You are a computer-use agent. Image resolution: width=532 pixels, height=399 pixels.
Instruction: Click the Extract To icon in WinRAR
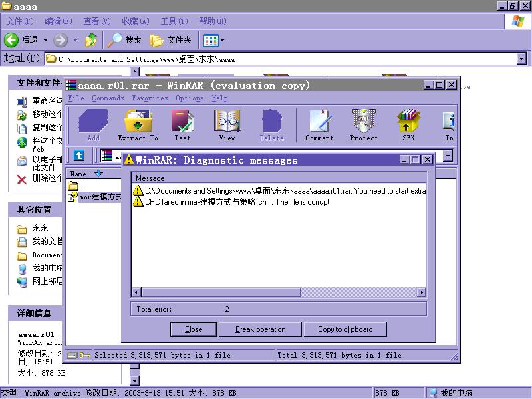(x=138, y=125)
